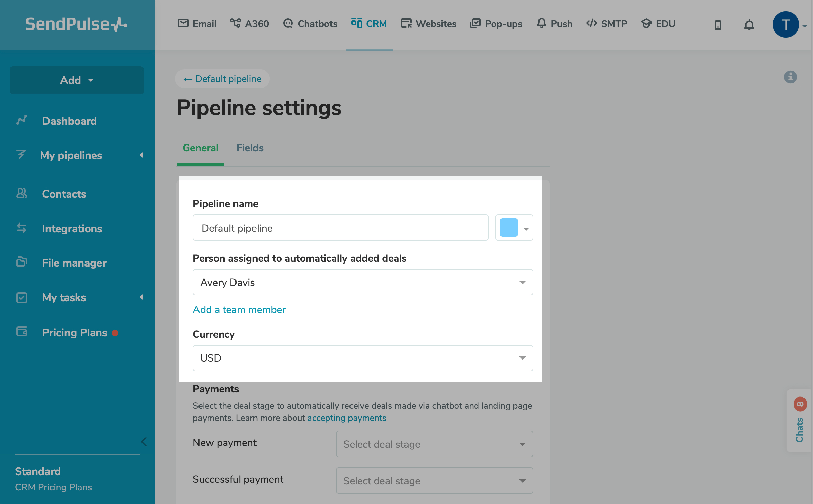Open Dashboard from the sidebar
813x504 pixels.
69,121
